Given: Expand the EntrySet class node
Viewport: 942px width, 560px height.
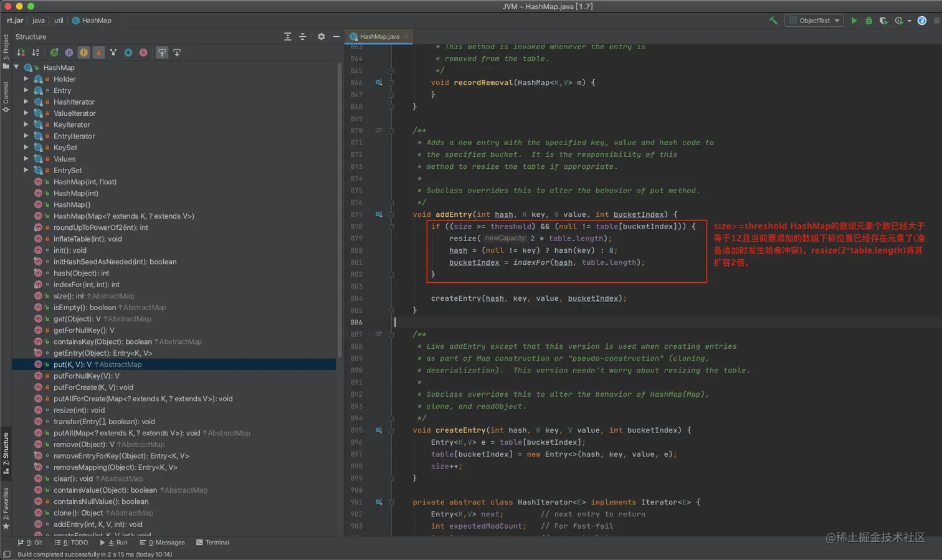Looking at the screenshot, I should point(26,170).
